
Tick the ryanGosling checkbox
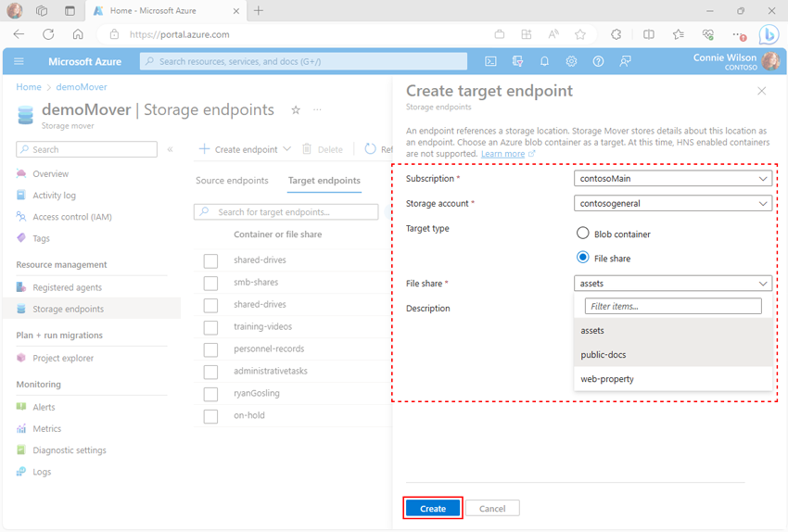pos(210,394)
